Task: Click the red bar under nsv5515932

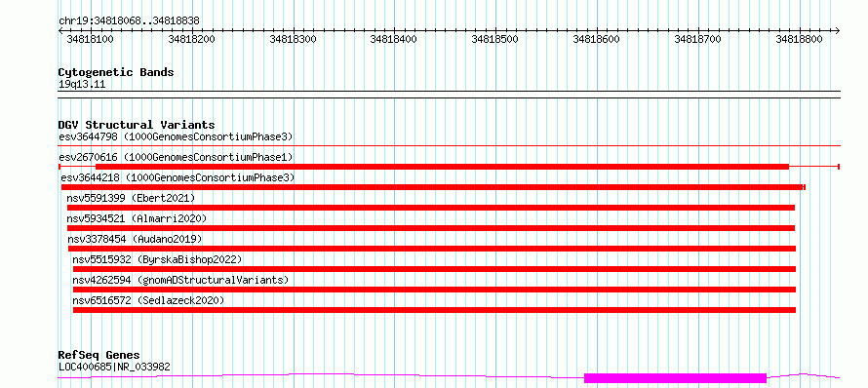Action: 434,269
